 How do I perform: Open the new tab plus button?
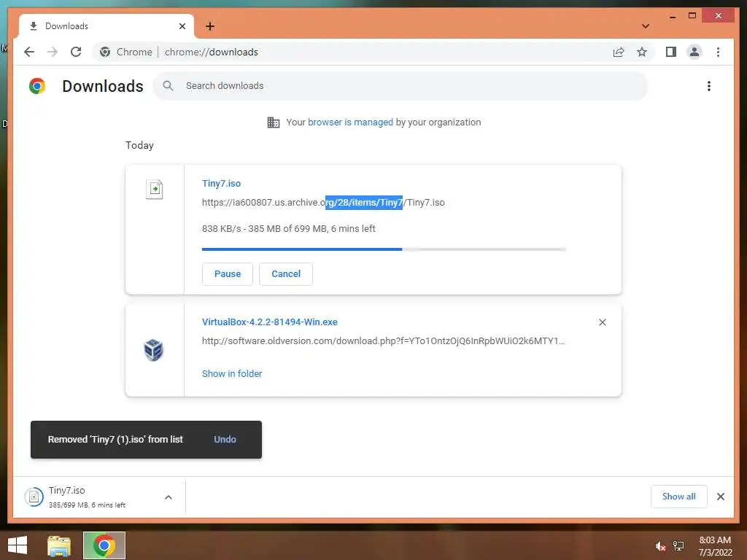(210, 26)
